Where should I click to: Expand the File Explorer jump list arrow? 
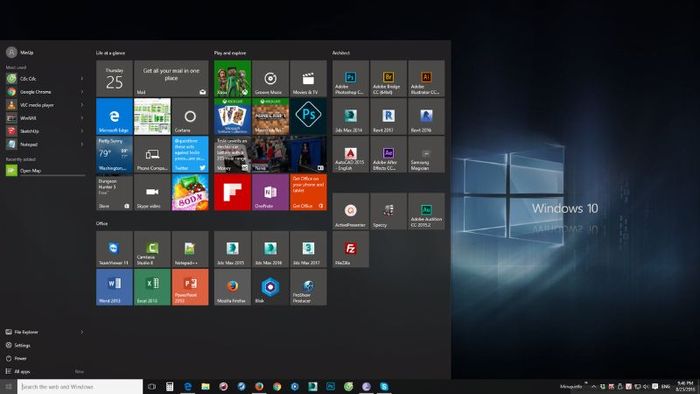[x=82, y=332]
